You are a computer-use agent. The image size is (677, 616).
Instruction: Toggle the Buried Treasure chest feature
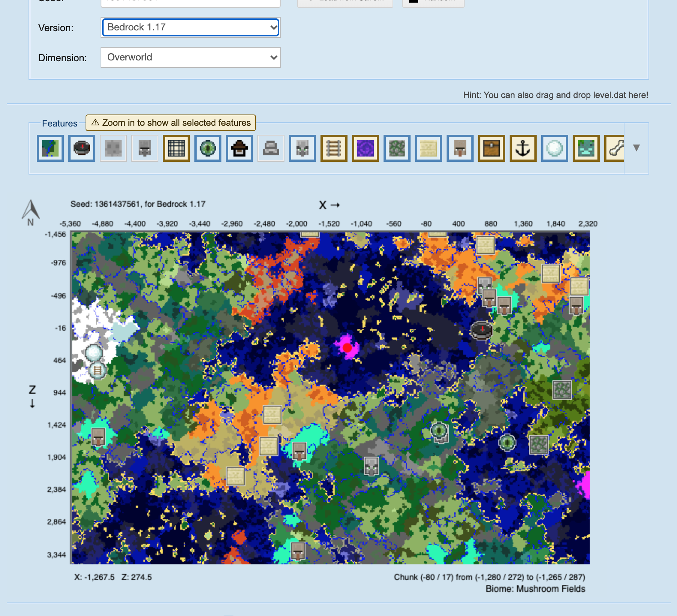click(x=492, y=148)
